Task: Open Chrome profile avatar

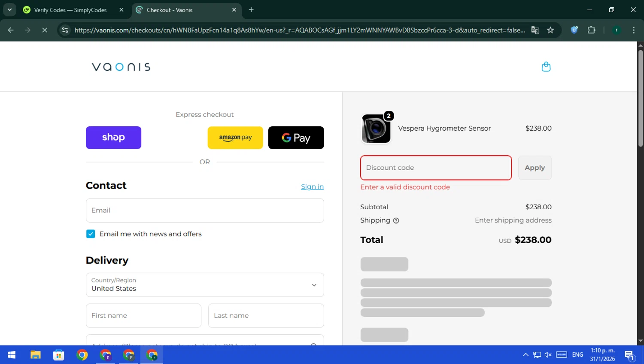Action: (617, 30)
